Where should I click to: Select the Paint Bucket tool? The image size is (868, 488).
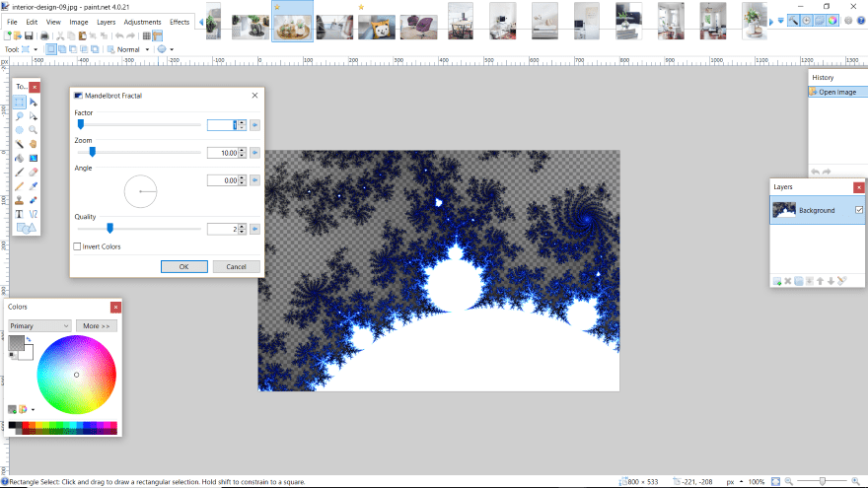tap(20, 157)
